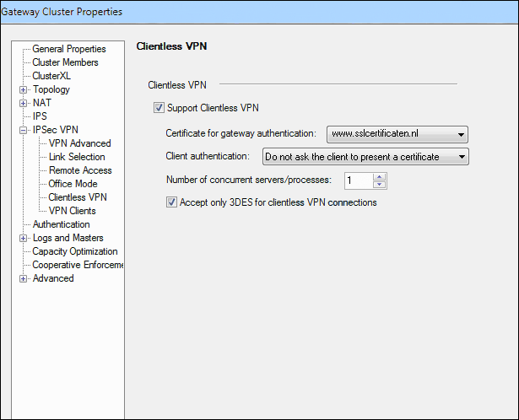Expand the Topology tree node
The image size is (519, 420).
23,89
